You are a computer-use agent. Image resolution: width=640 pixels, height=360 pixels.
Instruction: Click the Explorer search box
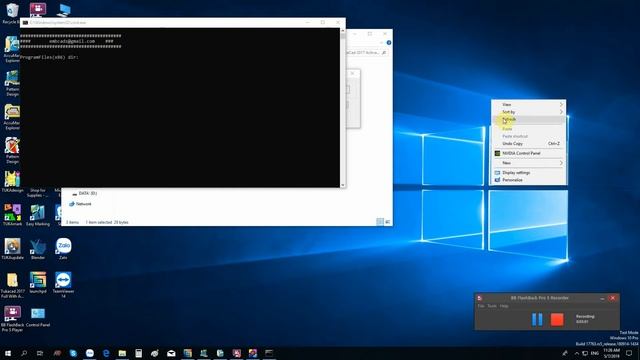point(367,53)
